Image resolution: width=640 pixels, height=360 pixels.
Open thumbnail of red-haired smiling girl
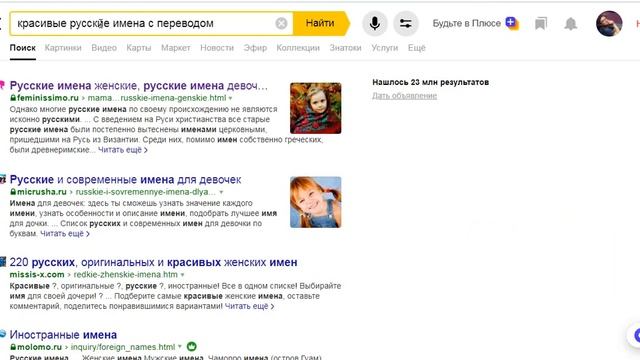(316, 202)
